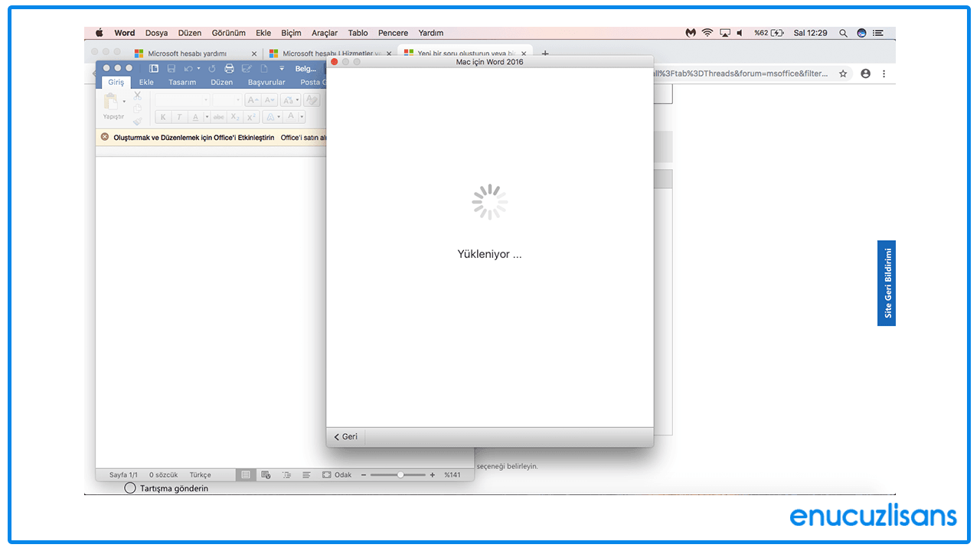Image resolution: width=980 pixels, height=551 pixels.
Task: Switch to the Giriş ribbon tab
Action: (x=116, y=83)
